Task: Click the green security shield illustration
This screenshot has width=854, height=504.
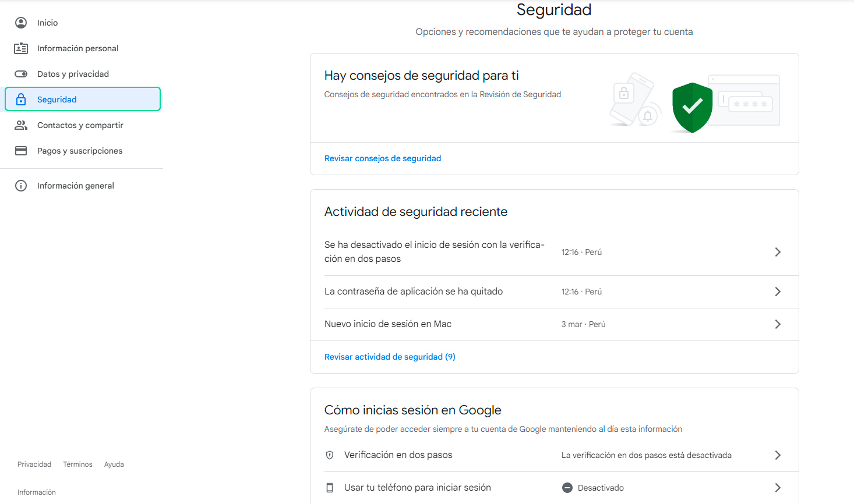Action: click(x=692, y=107)
